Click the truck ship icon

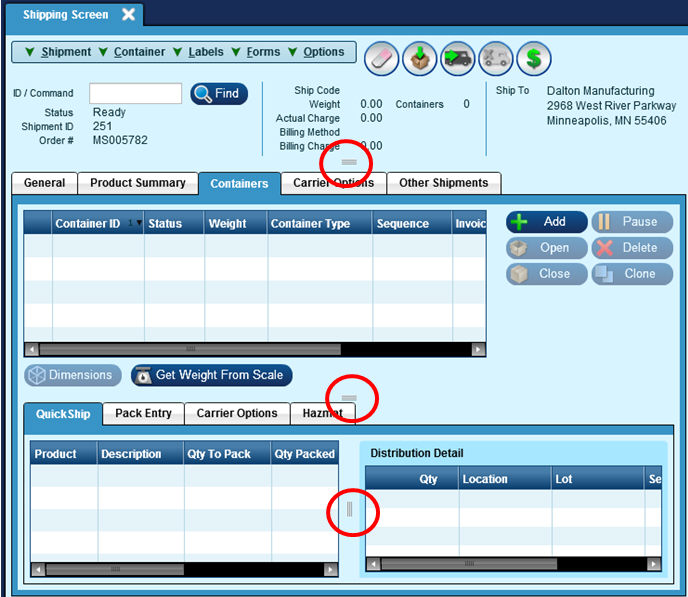458,58
